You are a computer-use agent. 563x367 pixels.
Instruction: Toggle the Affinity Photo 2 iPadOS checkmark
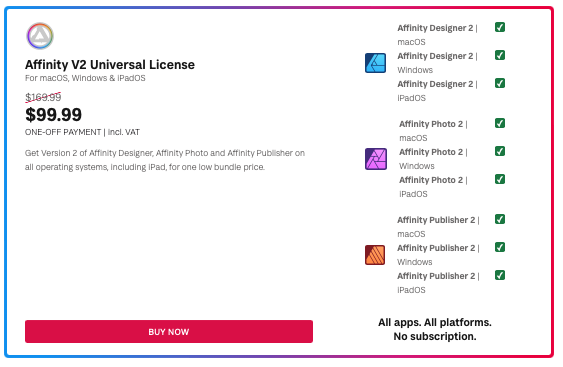coord(500,179)
